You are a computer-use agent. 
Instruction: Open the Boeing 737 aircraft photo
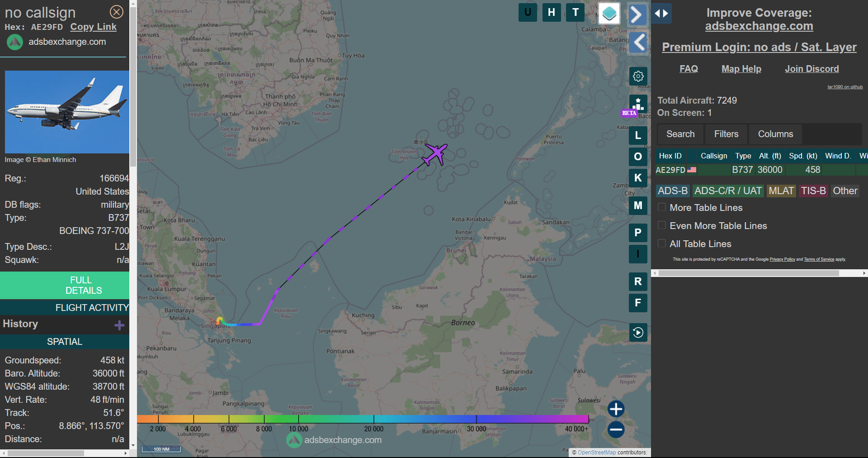[67, 112]
